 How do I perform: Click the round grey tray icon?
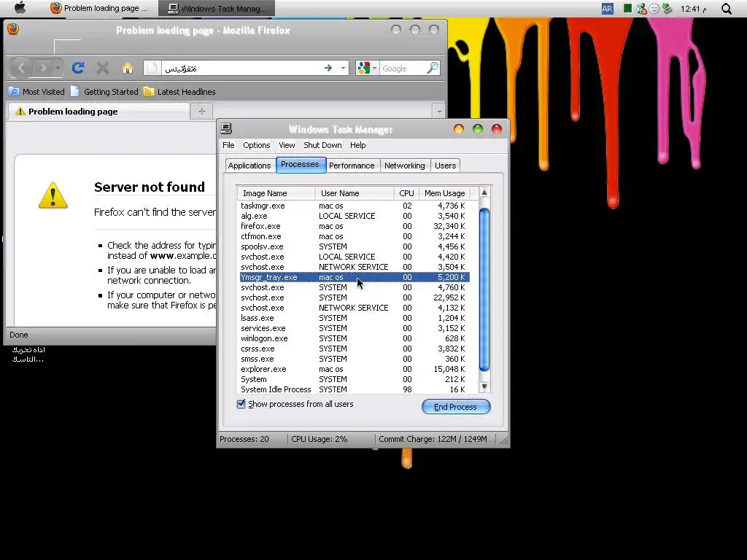(654, 9)
